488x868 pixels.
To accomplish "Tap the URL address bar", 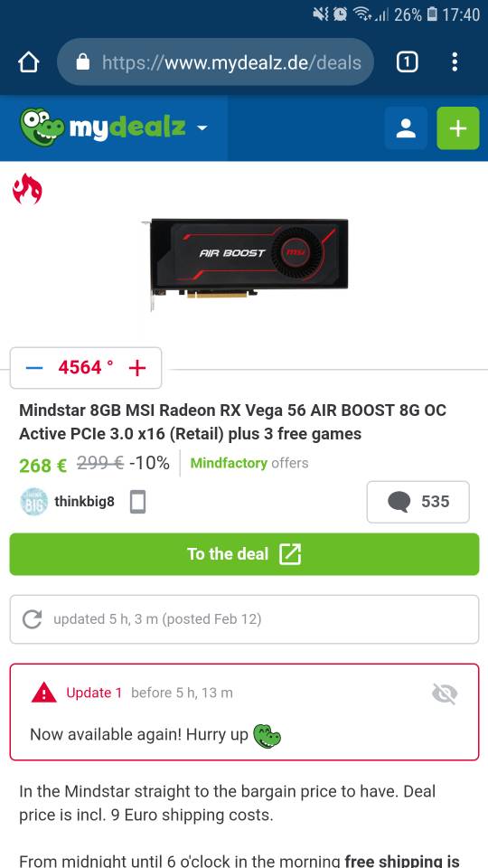I will point(216,62).
